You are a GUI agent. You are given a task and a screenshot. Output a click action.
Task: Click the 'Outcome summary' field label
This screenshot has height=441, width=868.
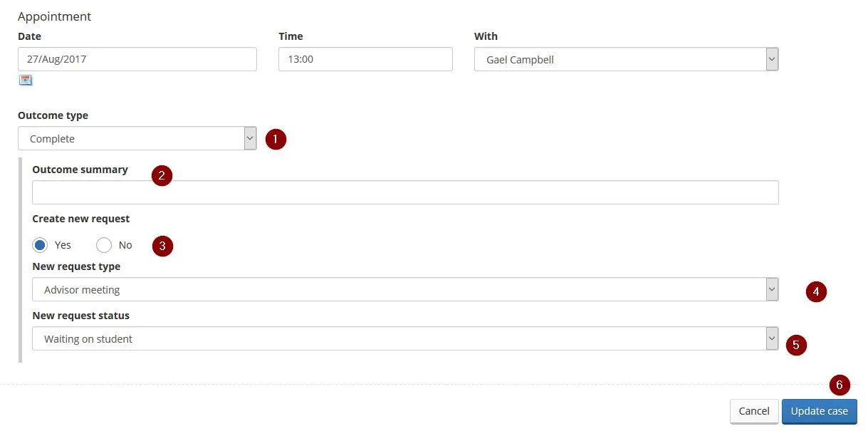click(80, 170)
